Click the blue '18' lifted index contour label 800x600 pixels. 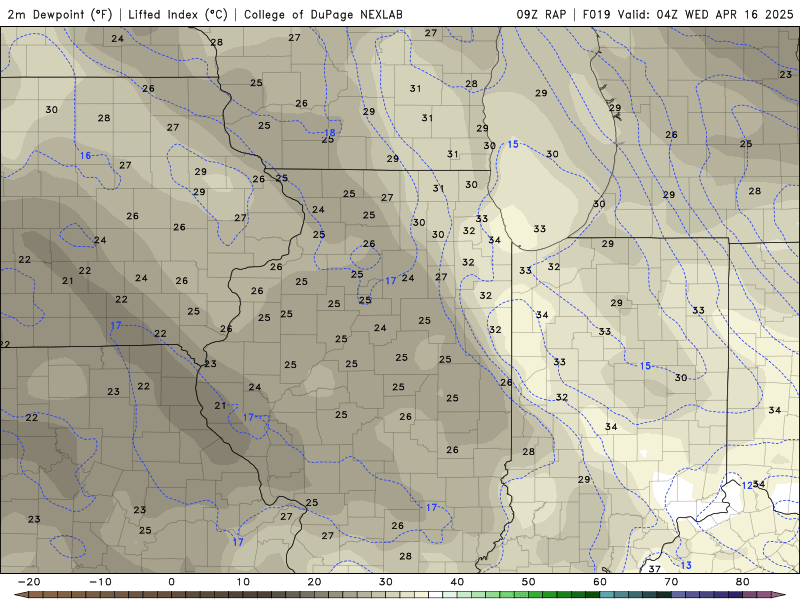[330, 133]
